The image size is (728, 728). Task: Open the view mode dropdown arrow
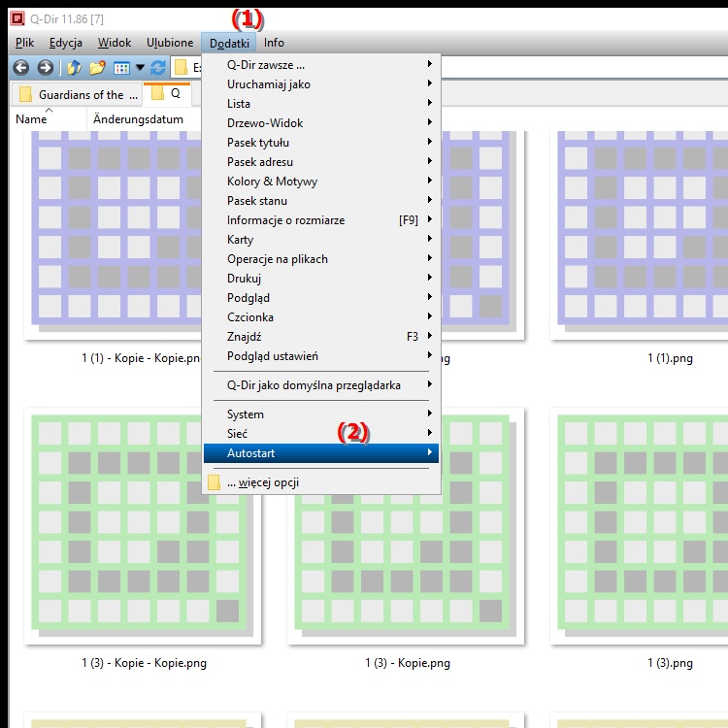pyautogui.click(x=140, y=68)
